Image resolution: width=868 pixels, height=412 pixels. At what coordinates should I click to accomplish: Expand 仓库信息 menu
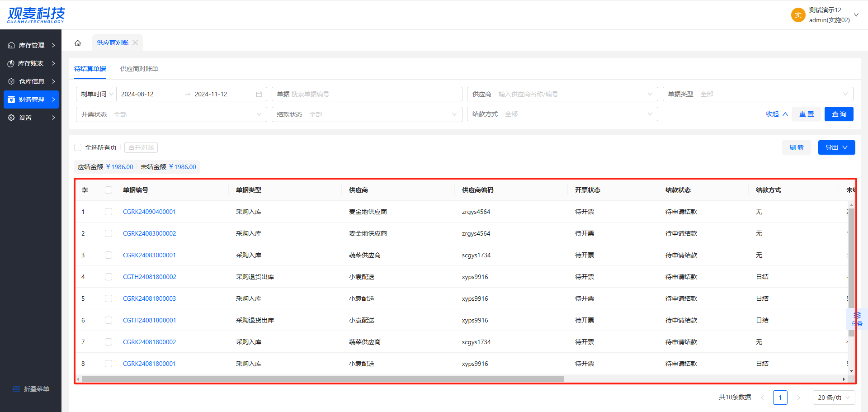31,81
